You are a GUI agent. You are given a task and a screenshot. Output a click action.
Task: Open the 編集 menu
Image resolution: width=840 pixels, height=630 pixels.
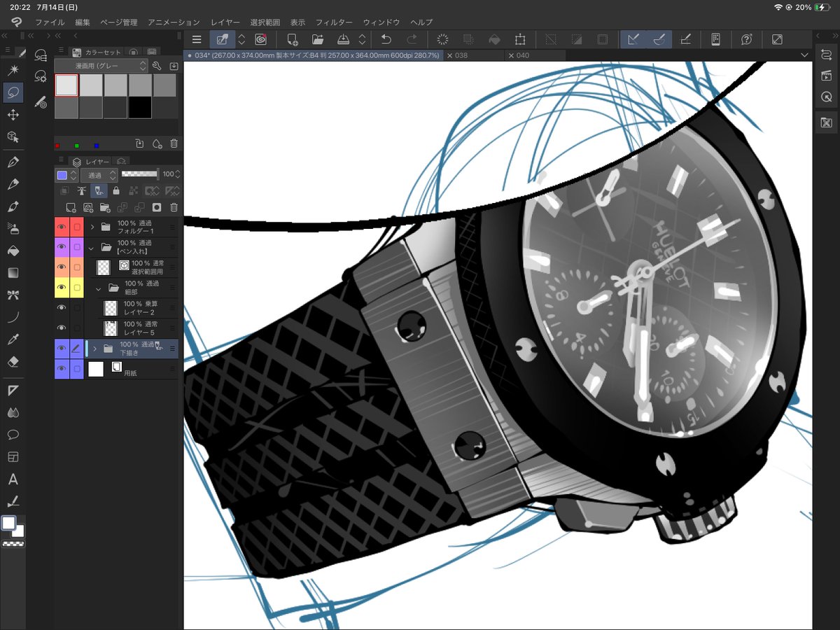pos(83,22)
